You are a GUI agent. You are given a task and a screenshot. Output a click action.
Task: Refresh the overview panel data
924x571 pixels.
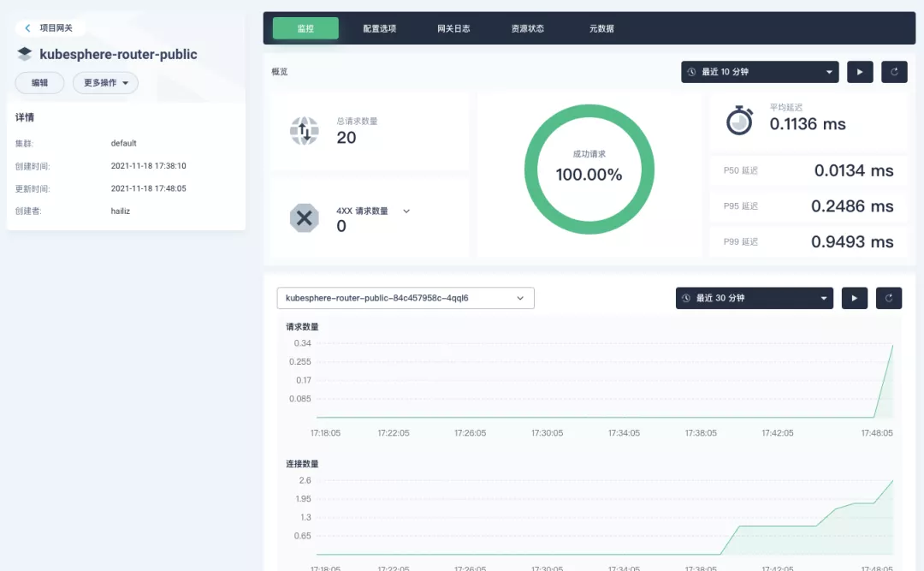click(x=894, y=72)
